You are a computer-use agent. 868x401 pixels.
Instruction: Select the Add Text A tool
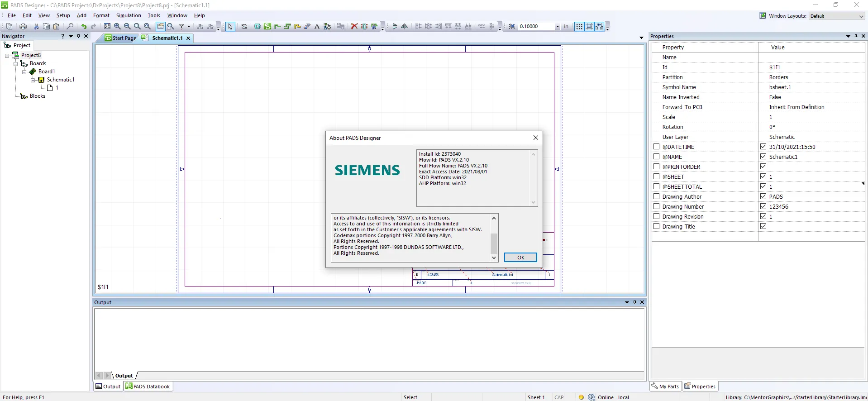pos(317,26)
